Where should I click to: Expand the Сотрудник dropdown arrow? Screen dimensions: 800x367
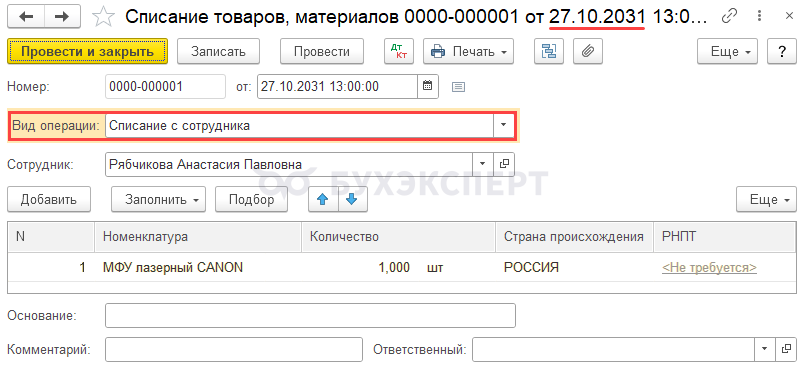coord(483,164)
